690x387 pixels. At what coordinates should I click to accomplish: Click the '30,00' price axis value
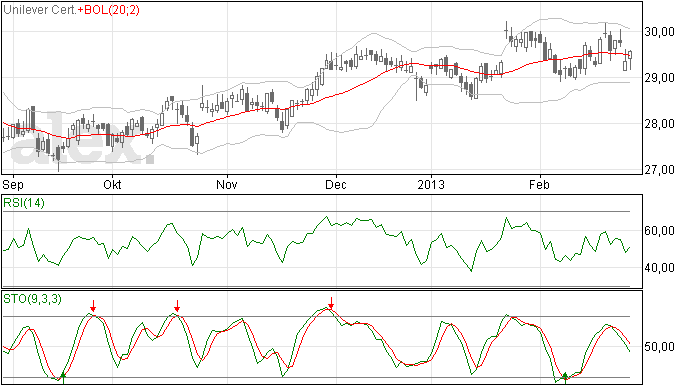pos(659,32)
